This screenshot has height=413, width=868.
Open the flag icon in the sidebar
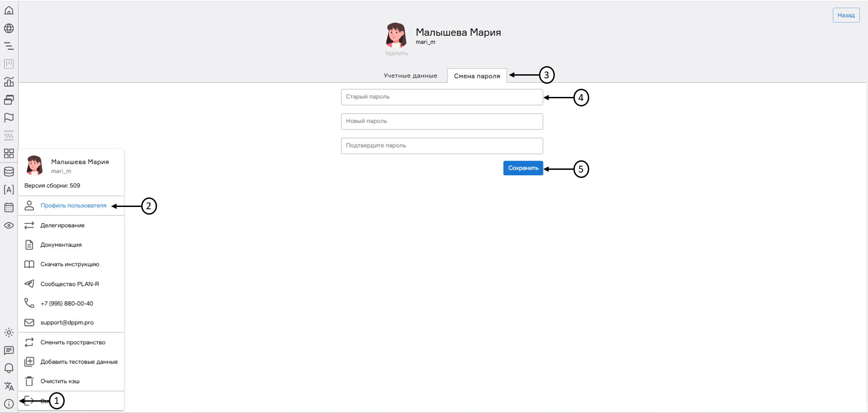9,118
